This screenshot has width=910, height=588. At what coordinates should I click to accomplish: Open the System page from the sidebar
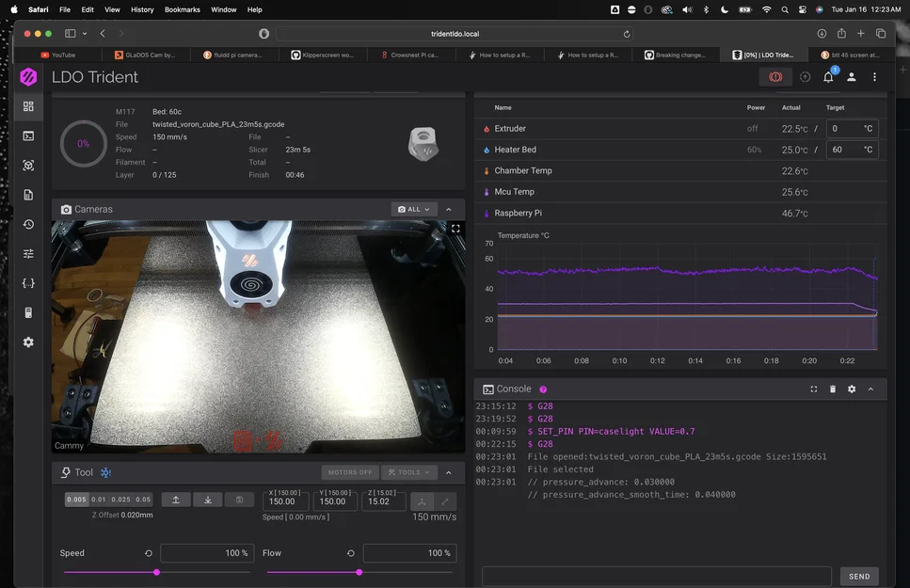point(28,313)
